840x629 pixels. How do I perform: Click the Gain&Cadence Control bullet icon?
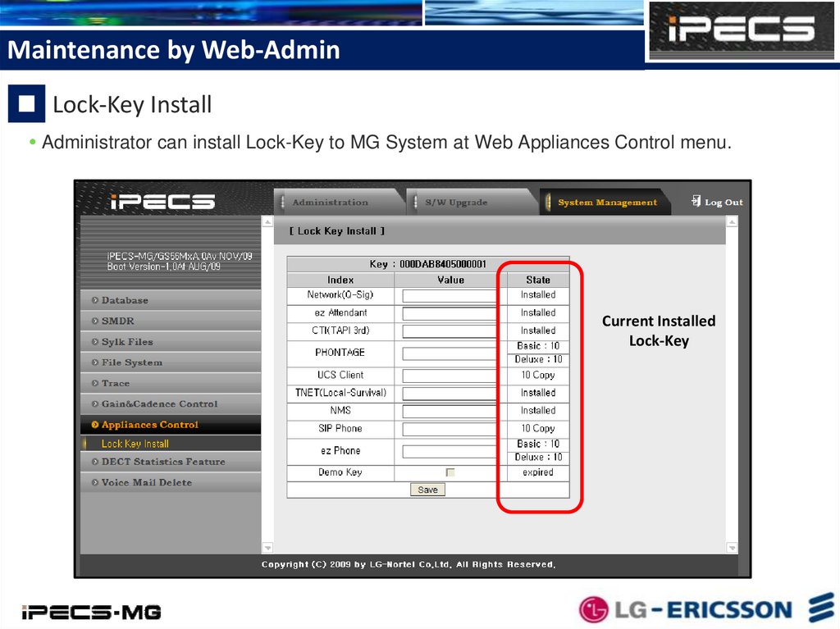(x=95, y=404)
